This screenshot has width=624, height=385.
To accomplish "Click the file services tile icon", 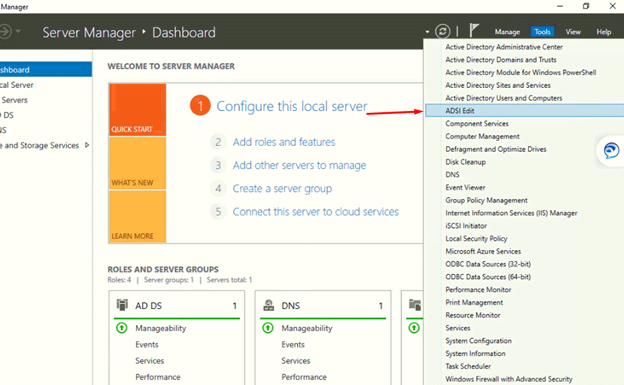I will 415,305.
